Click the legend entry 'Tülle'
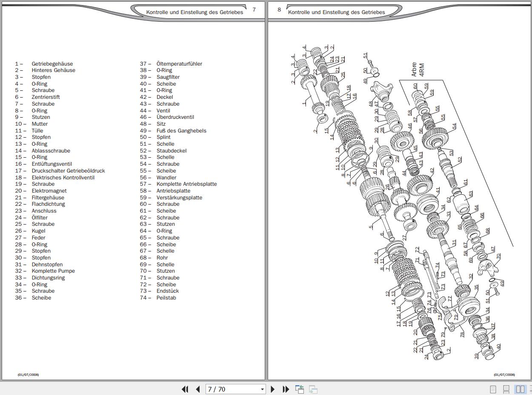The width and height of the screenshot is (532, 395). 37,131
